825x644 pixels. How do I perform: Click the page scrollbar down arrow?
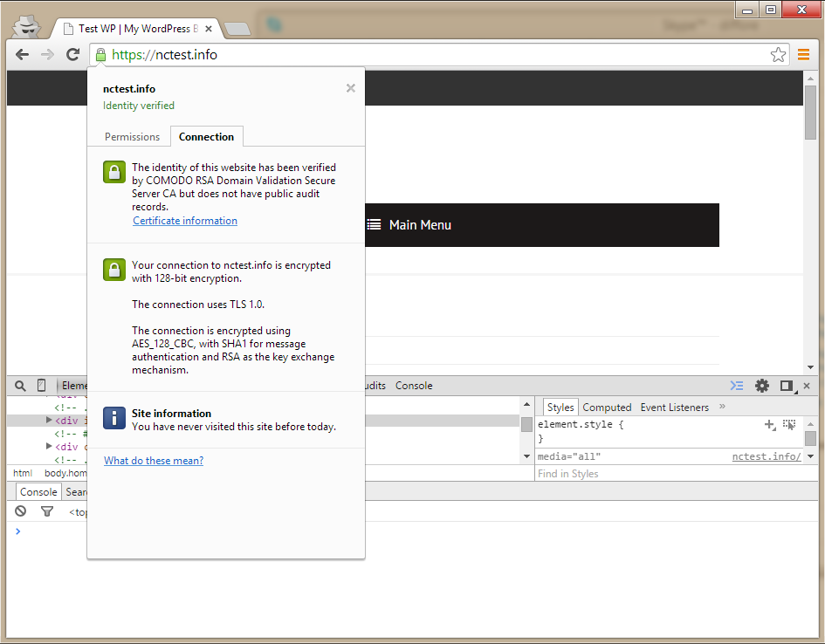(810, 367)
